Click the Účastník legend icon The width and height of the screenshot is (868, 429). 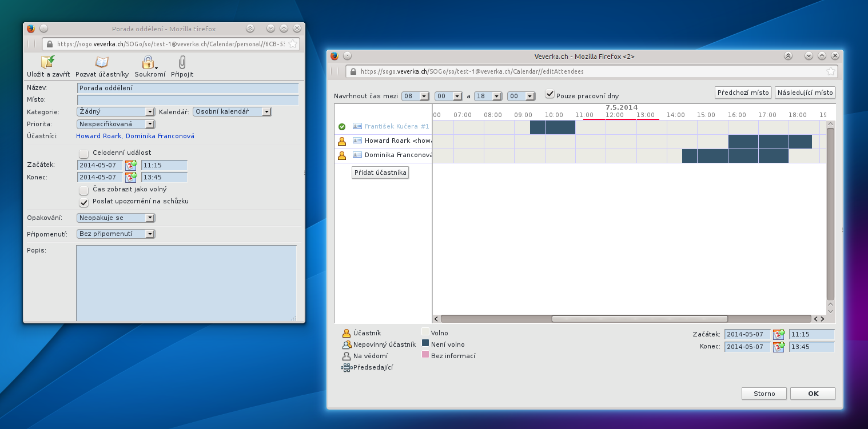pos(347,333)
